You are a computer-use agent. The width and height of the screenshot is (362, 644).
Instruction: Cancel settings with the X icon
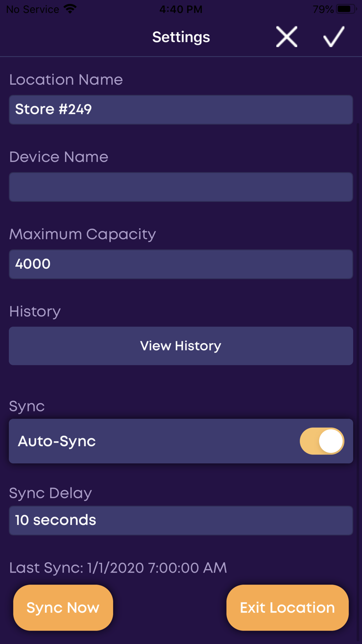286,37
